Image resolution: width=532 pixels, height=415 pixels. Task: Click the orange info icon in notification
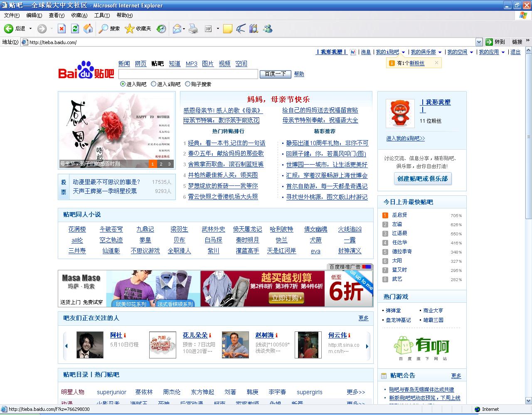[392, 63]
